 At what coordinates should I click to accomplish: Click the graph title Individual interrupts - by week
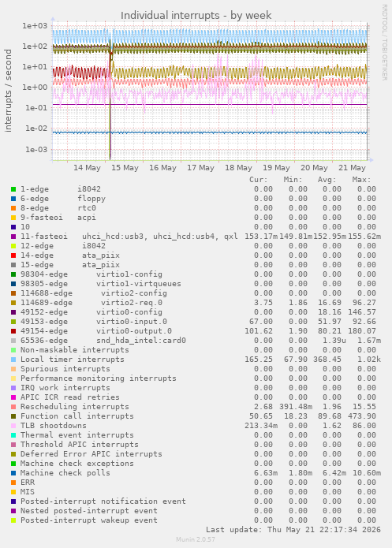pos(196,16)
